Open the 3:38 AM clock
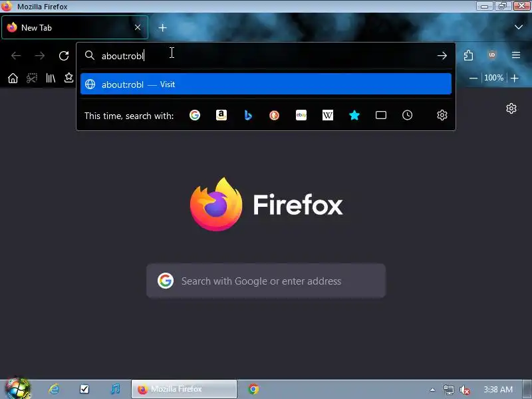 (x=498, y=390)
